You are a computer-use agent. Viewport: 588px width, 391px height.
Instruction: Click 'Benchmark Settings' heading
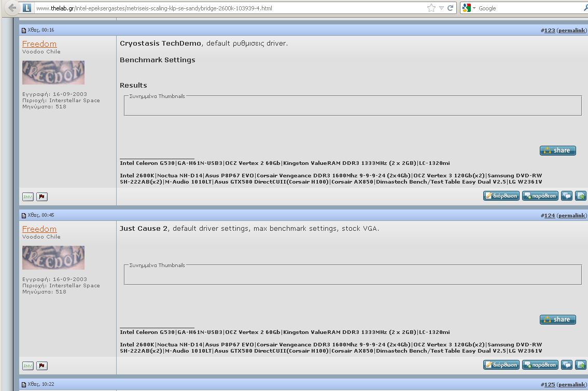(158, 60)
